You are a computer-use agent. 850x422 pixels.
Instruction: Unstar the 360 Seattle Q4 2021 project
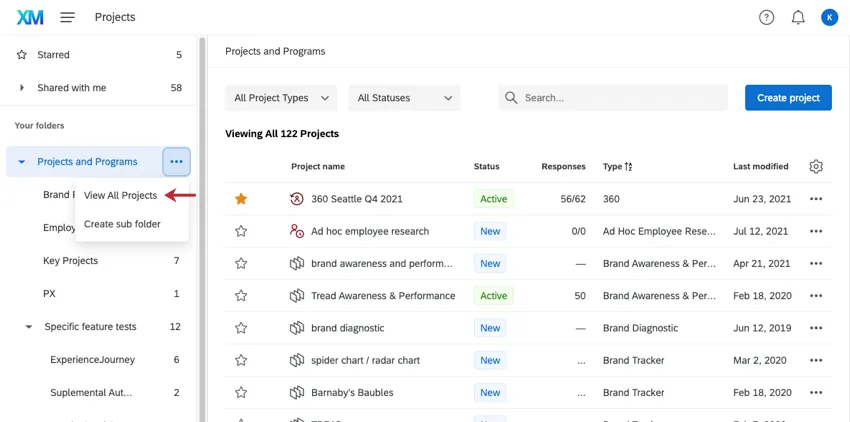tap(241, 199)
